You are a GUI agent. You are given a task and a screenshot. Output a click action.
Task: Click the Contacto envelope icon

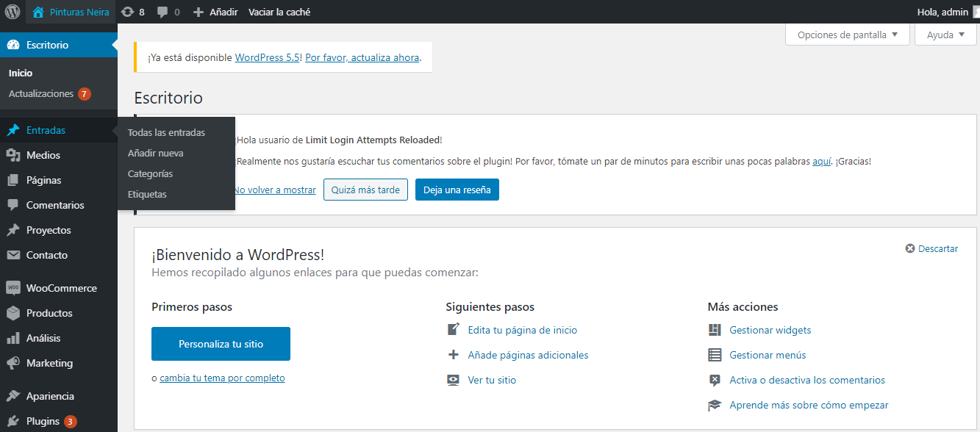point(13,255)
